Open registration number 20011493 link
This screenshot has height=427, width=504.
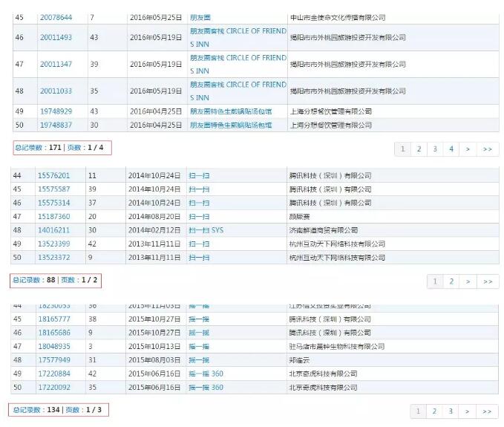[56, 37]
